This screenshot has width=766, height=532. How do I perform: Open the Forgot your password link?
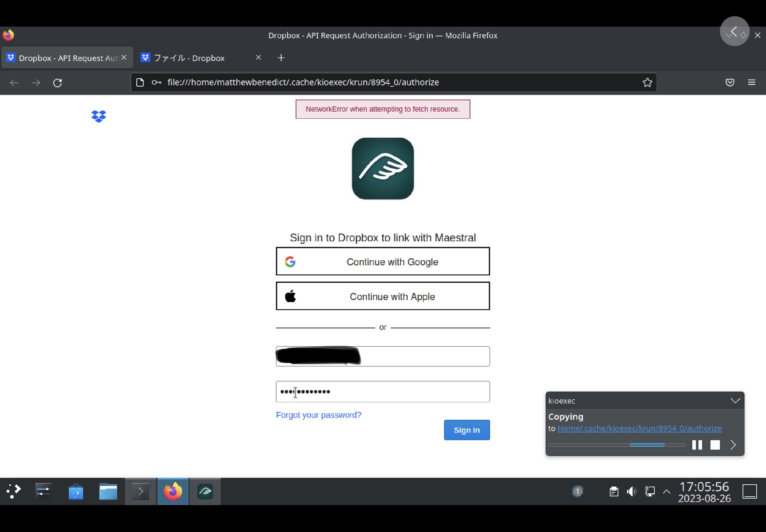click(x=318, y=415)
